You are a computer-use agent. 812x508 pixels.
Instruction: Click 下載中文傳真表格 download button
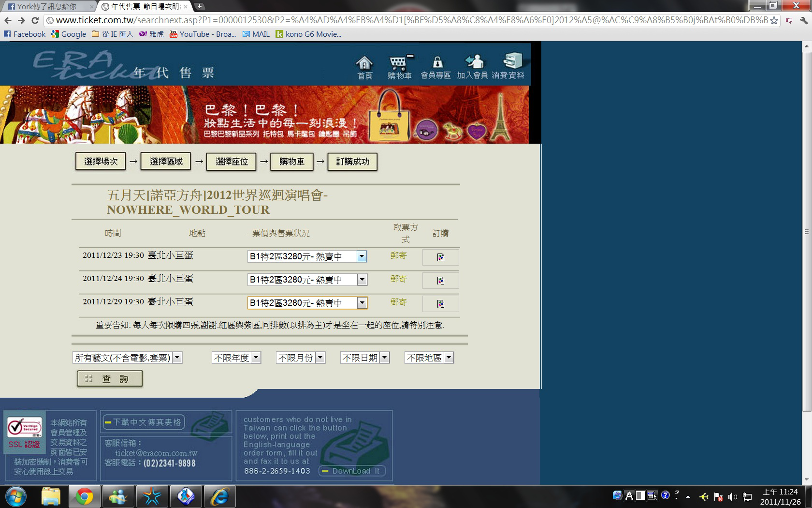(144, 422)
